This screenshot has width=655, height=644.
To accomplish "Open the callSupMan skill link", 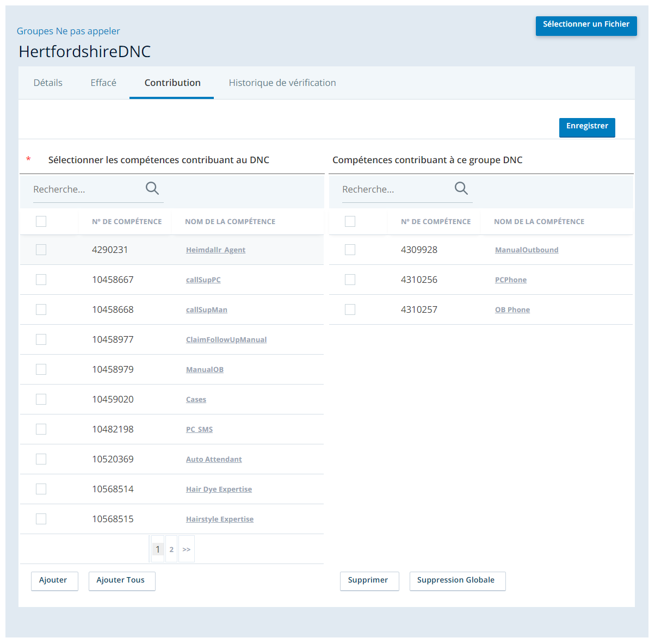I will click(207, 309).
